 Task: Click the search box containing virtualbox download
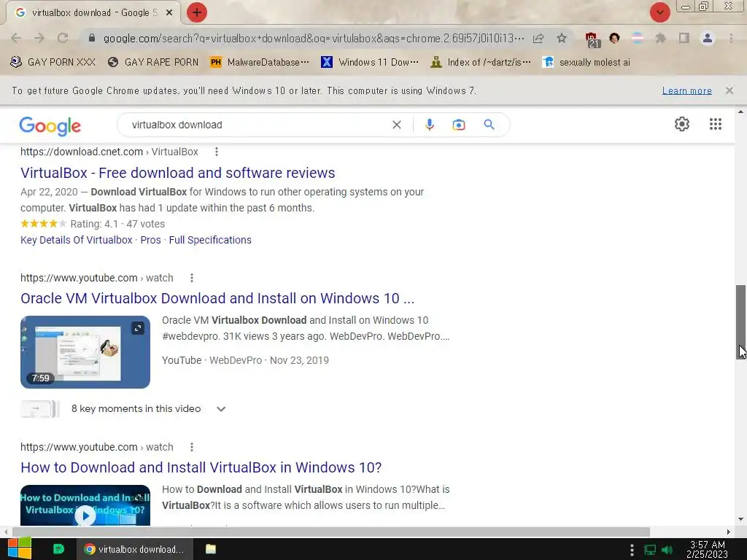click(258, 125)
